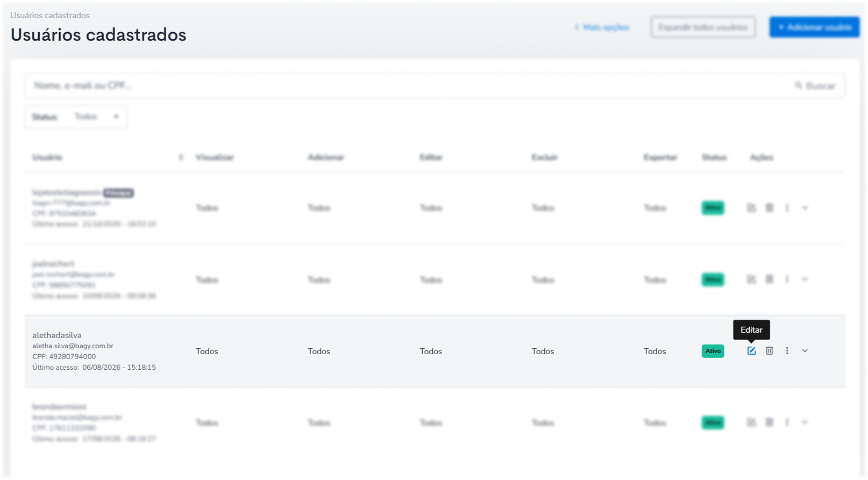Image resolution: width=868 pixels, height=480 pixels.
Task: Click alethadasilva's Todos under Exportar
Action: 654,352
